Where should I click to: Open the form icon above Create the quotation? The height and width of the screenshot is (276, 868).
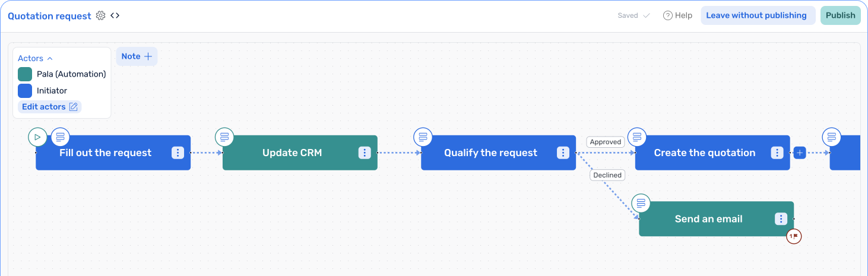coord(637,137)
